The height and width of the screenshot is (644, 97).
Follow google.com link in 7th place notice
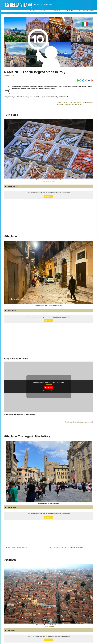59,636
